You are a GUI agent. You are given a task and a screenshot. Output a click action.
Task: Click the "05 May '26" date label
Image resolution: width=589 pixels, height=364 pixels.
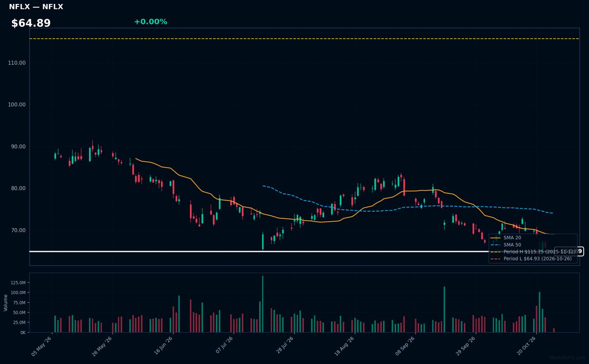pos(42,346)
